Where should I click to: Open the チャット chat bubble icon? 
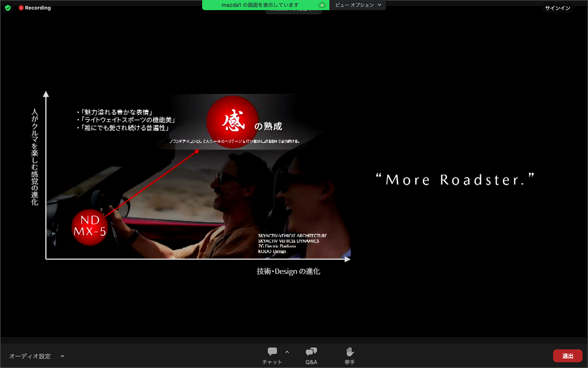pos(272,351)
